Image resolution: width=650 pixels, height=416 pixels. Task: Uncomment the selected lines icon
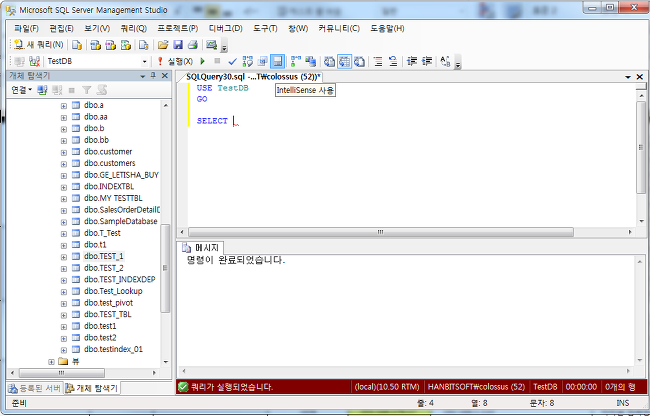pyautogui.click(x=393, y=61)
